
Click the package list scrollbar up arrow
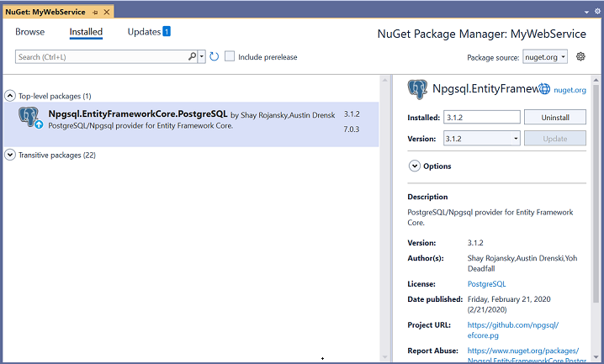[384, 80]
